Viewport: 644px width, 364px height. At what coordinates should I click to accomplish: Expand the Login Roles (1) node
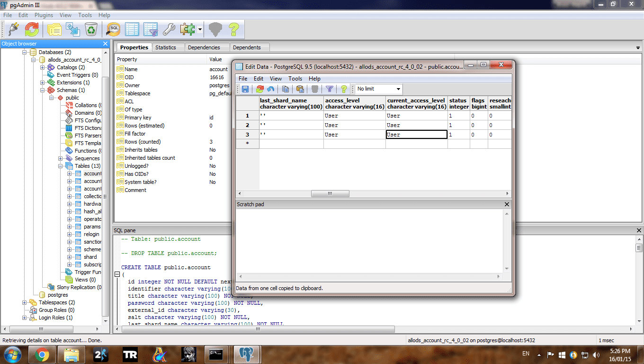(x=25, y=318)
